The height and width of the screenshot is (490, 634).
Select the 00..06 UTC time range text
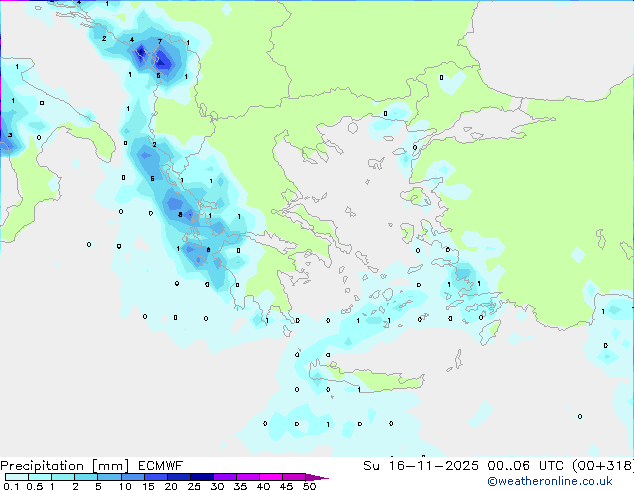pos(525,466)
